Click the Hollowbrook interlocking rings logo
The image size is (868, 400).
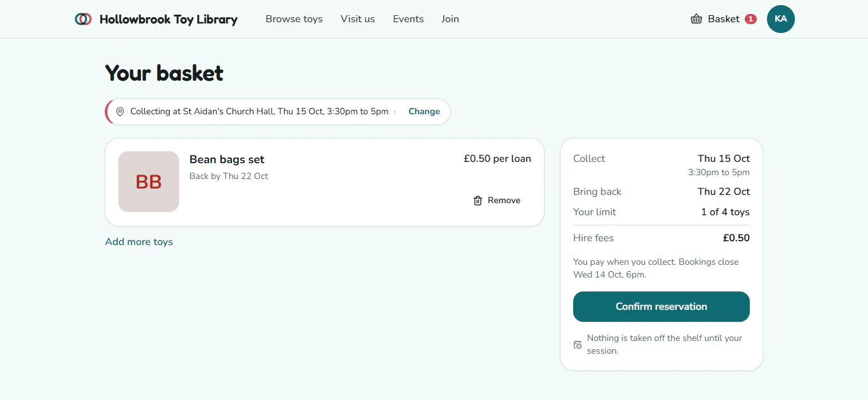pyautogui.click(x=83, y=19)
